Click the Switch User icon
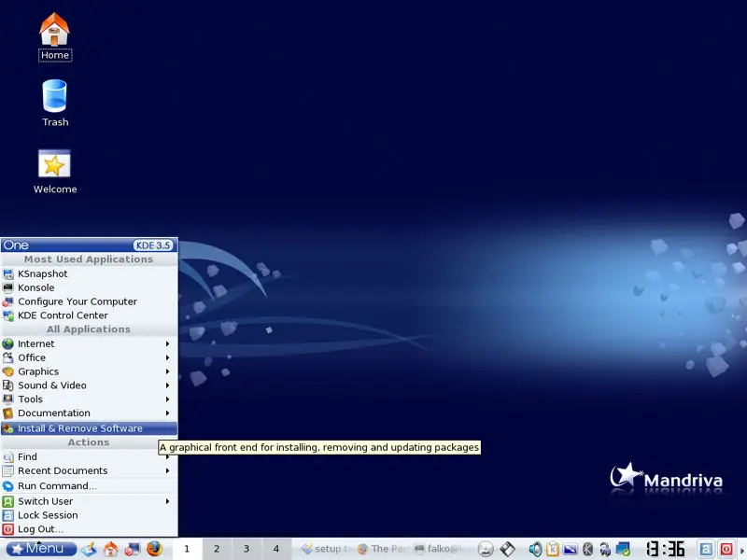 tap(8, 501)
